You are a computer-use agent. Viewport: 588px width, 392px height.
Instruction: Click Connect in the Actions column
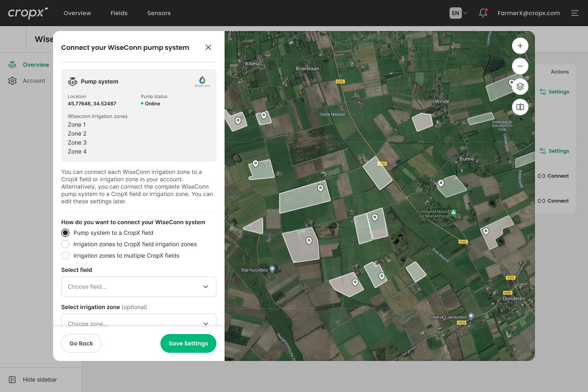(553, 176)
